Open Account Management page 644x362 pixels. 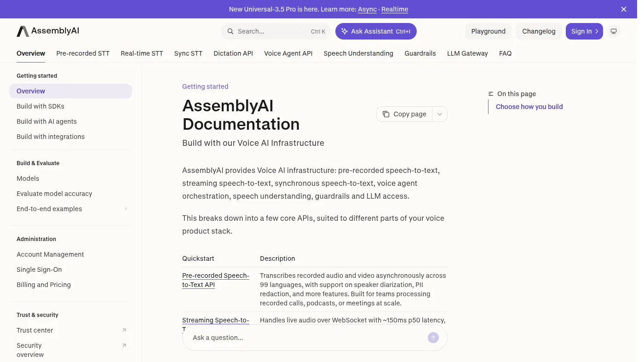[70, 254]
